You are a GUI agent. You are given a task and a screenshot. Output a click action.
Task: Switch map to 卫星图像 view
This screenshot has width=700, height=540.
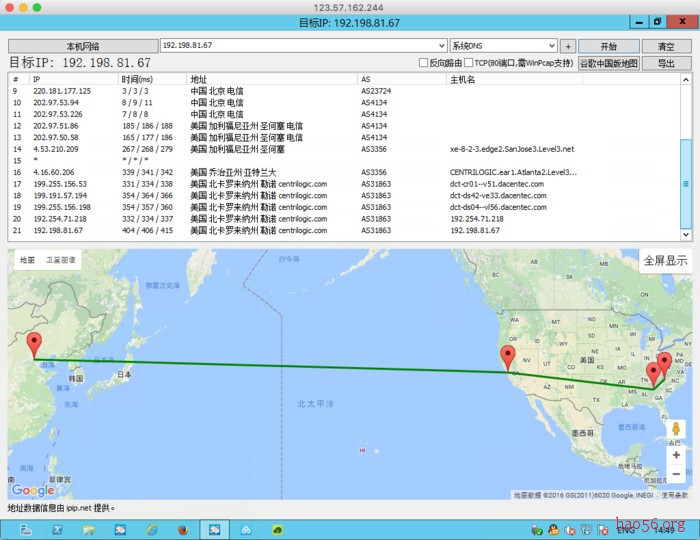61,260
